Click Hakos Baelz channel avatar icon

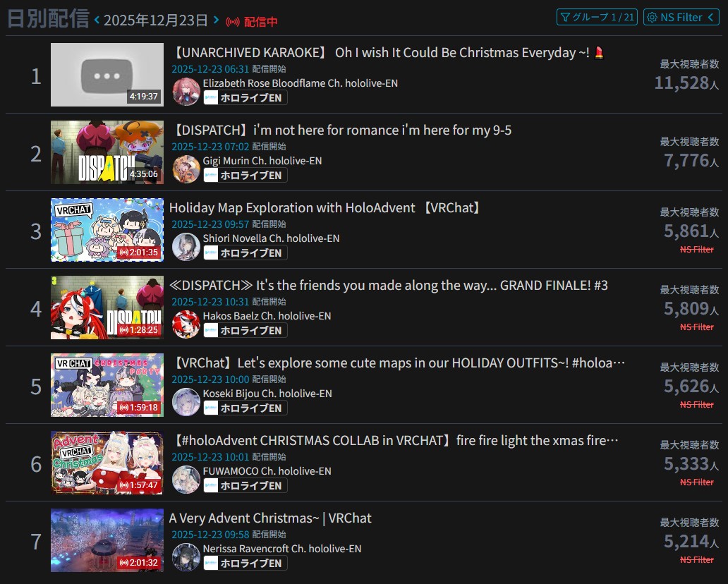tap(186, 324)
